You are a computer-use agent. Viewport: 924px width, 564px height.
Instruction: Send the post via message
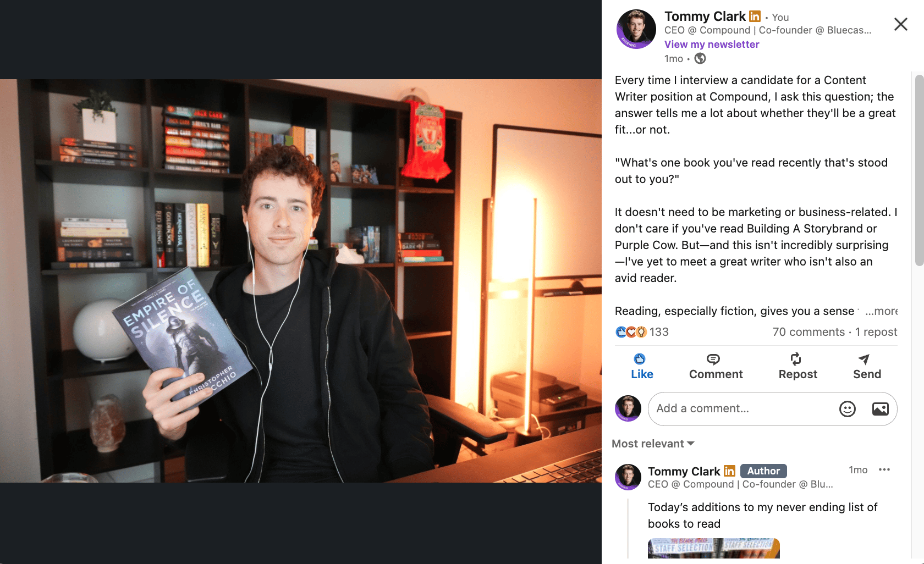click(867, 367)
